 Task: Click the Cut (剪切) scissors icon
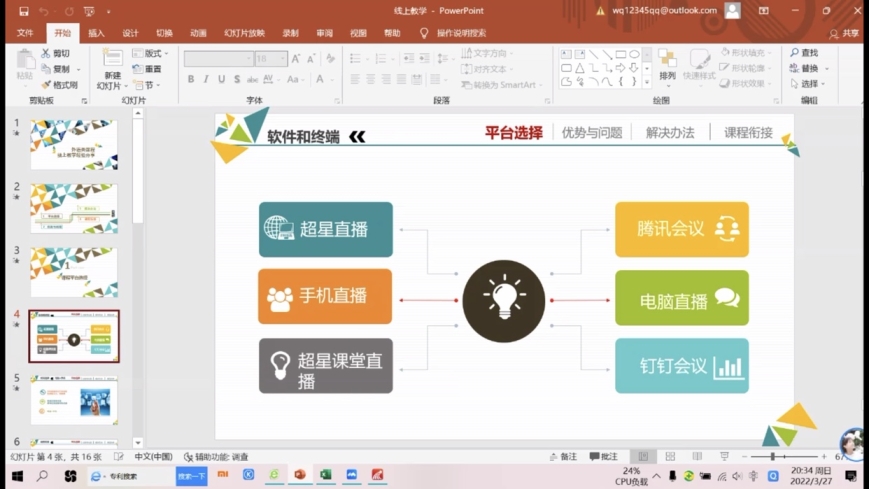46,53
